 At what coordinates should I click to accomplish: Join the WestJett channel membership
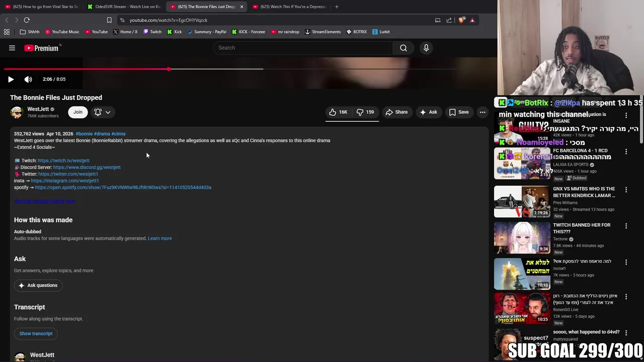(x=78, y=112)
